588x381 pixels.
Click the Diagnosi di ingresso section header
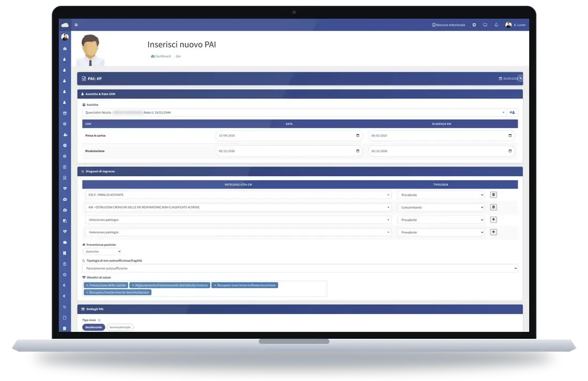coord(300,172)
